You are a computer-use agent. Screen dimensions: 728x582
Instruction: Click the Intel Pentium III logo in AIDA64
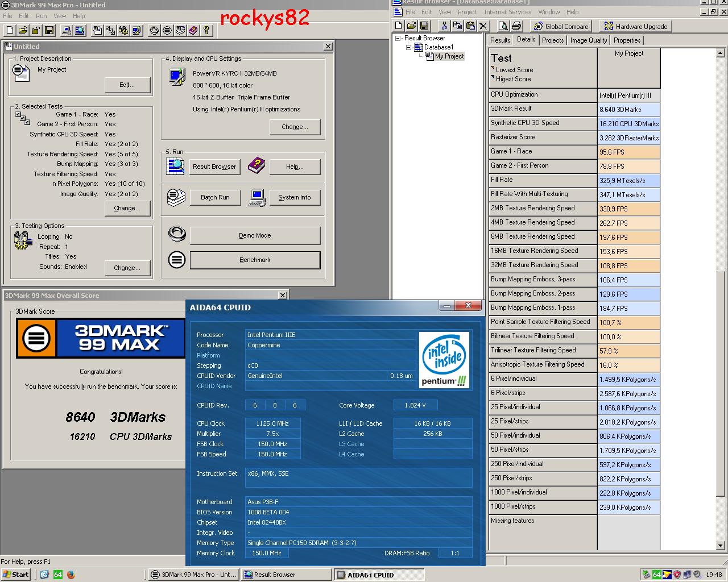click(444, 360)
